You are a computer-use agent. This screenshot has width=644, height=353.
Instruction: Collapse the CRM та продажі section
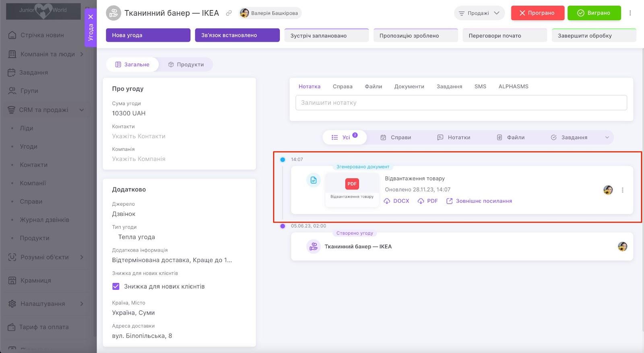click(x=82, y=110)
